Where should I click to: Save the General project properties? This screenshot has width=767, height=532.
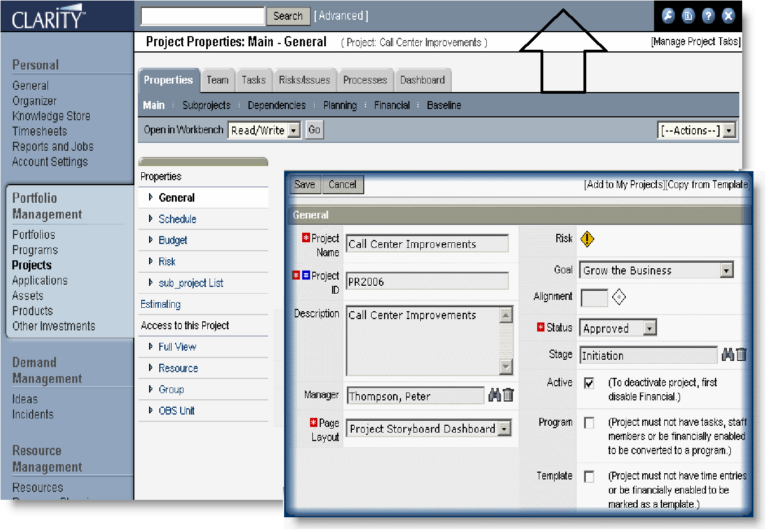coord(305,184)
